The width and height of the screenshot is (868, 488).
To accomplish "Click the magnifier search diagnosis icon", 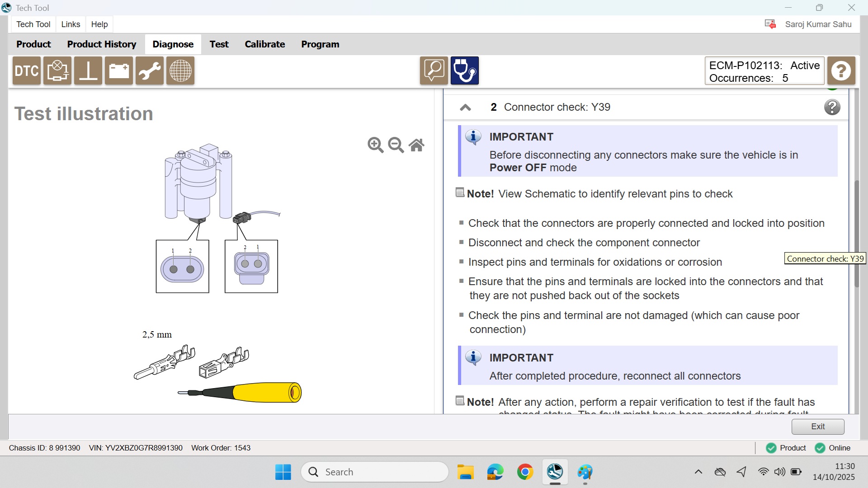I will coord(434,71).
